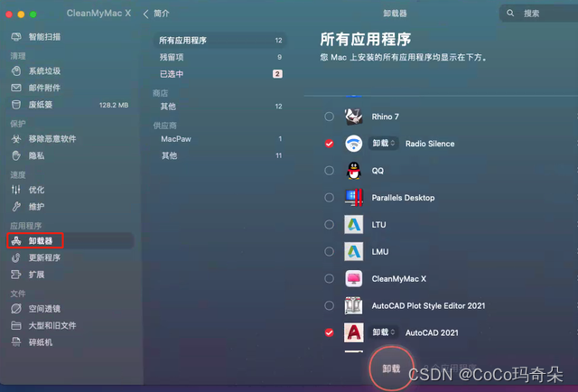Select Malware Removal (移除恶意软件) biohazard icon

(x=16, y=139)
